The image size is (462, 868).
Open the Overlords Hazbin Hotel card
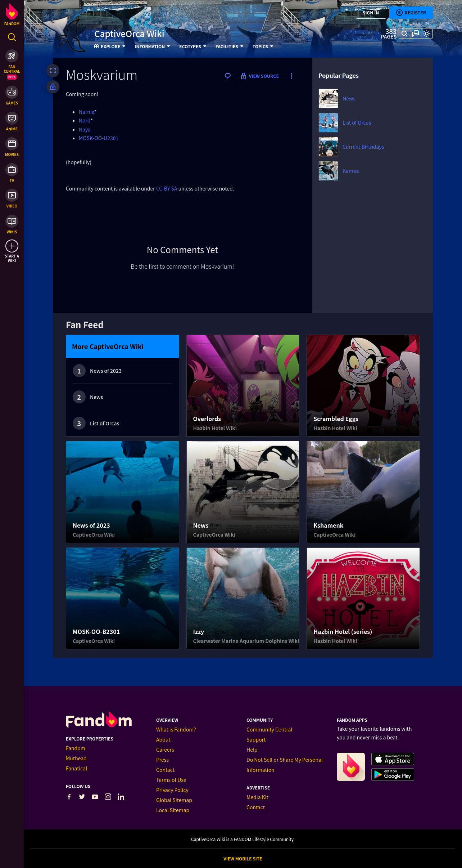click(243, 385)
